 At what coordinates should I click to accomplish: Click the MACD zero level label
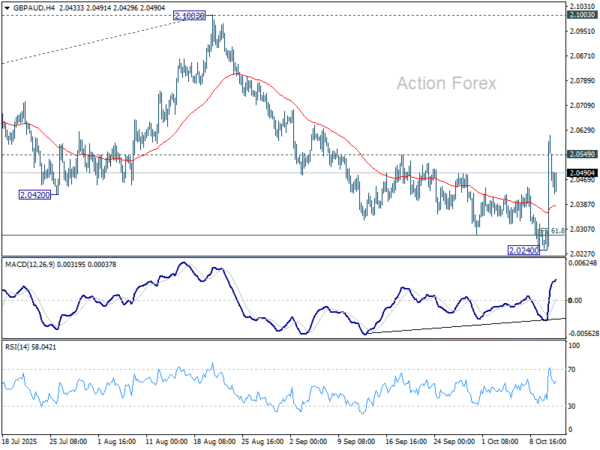click(575, 301)
